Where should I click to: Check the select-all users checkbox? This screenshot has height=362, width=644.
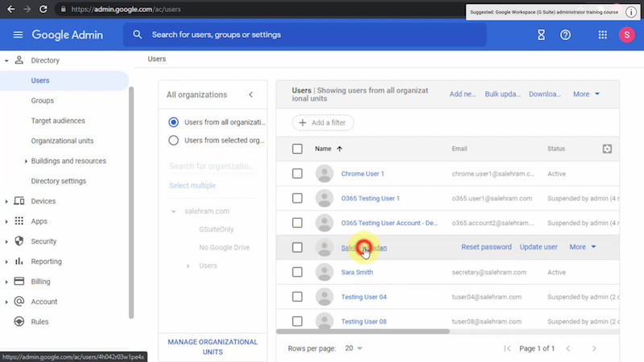(297, 149)
